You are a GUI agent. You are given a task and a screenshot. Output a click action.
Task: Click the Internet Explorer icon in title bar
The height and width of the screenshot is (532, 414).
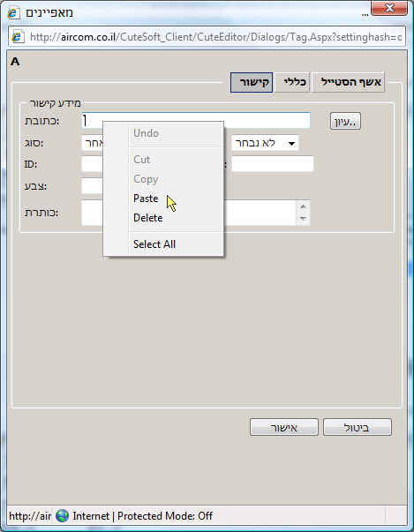pos(13,13)
